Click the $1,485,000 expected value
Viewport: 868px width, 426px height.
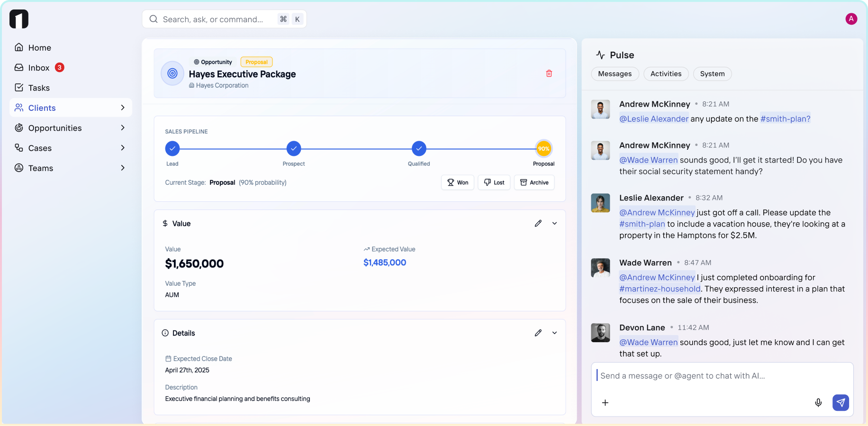[x=385, y=263]
